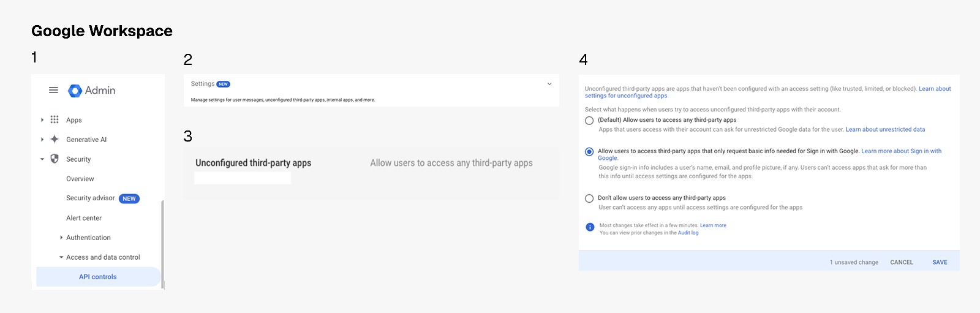The width and height of the screenshot is (980, 313).
Task: Select basic info Sign in with Google option
Action: click(589, 151)
